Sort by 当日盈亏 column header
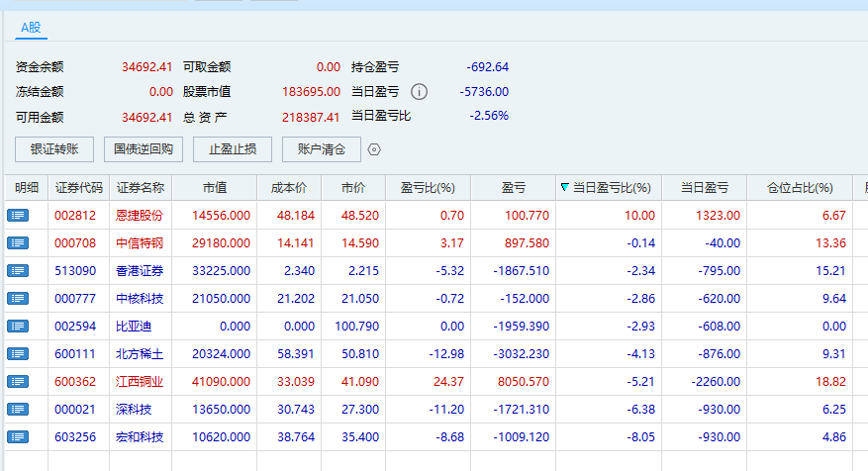 coord(704,188)
